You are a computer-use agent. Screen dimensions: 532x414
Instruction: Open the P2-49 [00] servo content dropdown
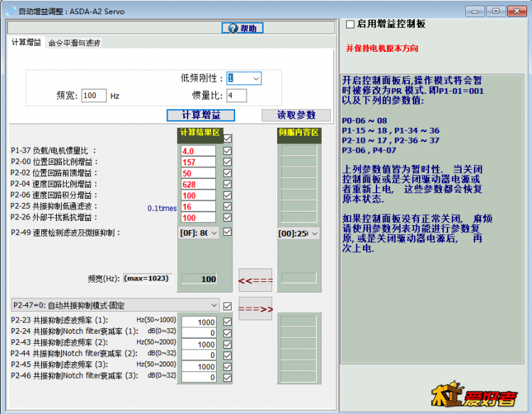[298, 234]
